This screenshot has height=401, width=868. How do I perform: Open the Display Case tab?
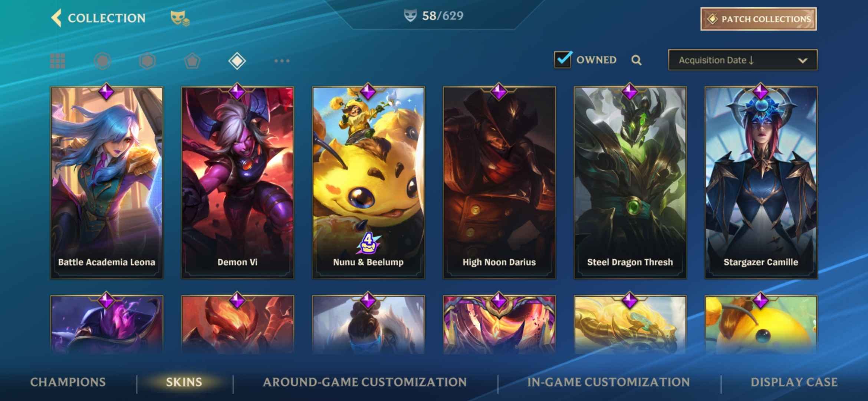pyautogui.click(x=794, y=382)
